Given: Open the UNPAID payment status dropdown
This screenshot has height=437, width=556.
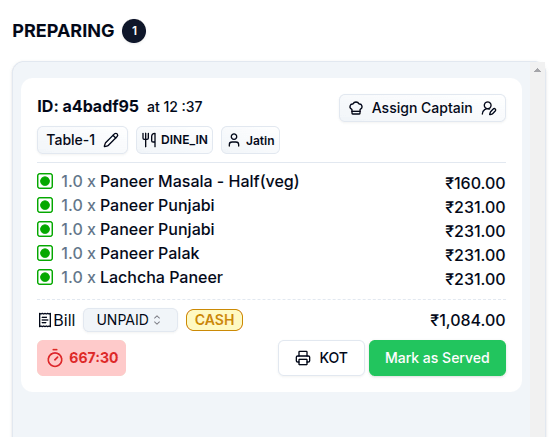Looking at the screenshot, I should coord(130,320).
